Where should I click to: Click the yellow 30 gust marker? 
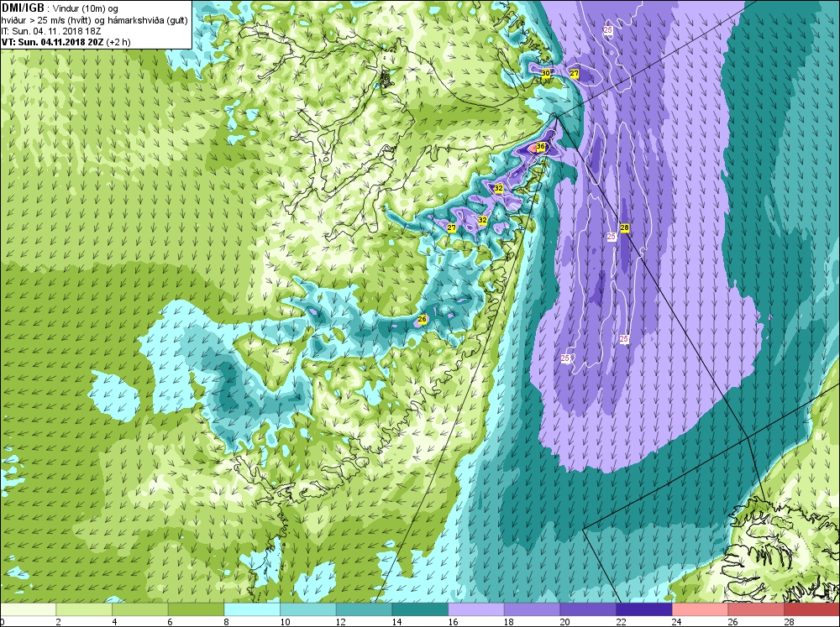546,73
